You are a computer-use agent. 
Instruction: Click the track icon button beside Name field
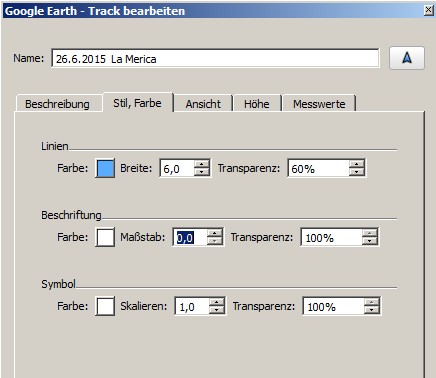coord(407,58)
